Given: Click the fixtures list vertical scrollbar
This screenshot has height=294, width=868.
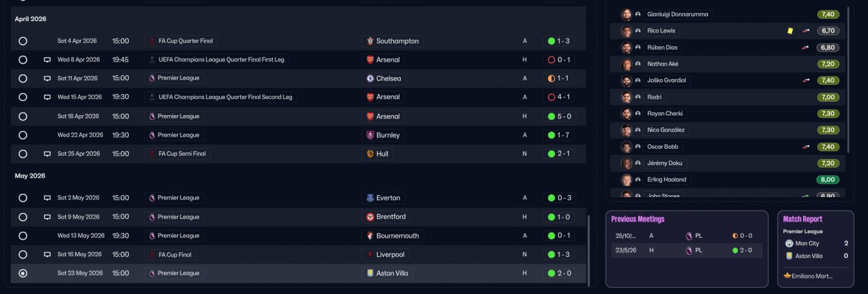Looking at the screenshot, I should (x=588, y=249).
